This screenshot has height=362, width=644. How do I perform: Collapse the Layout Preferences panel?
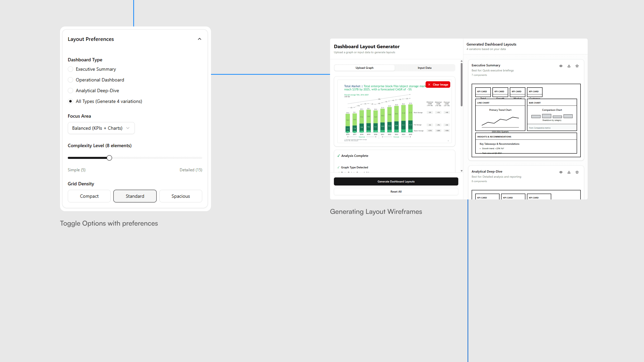[x=200, y=39]
